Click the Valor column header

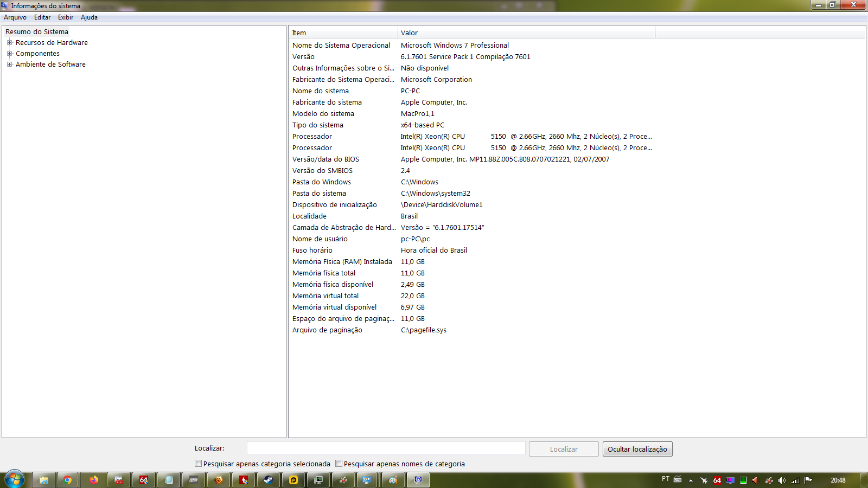coord(526,33)
